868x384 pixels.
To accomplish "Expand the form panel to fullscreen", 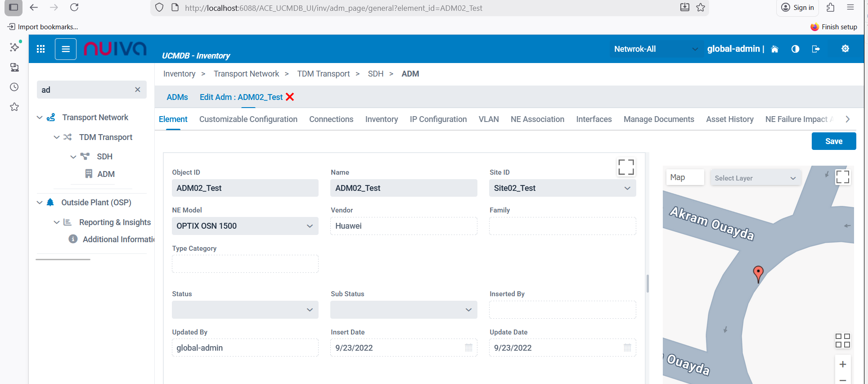I will 626,167.
